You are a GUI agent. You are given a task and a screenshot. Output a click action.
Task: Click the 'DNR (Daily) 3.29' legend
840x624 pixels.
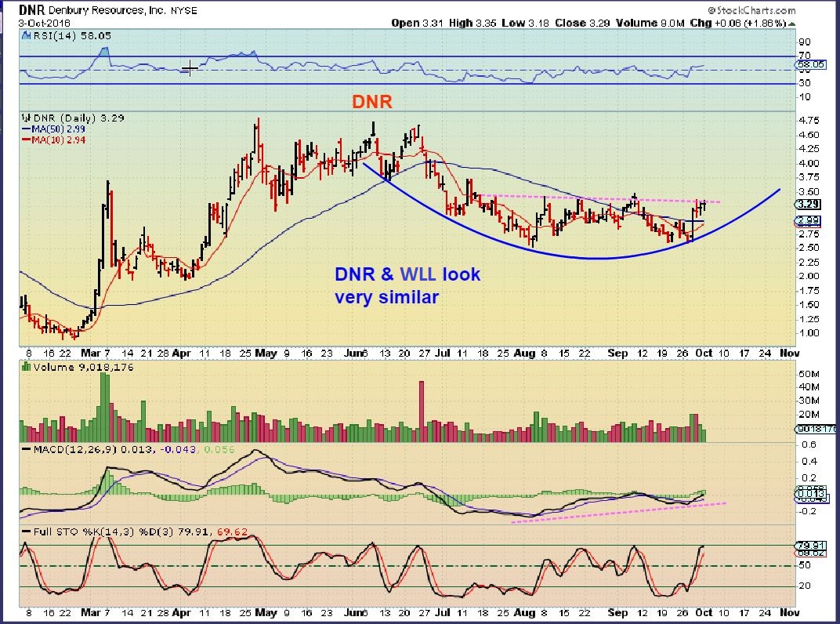pyautogui.click(x=78, y=118)
